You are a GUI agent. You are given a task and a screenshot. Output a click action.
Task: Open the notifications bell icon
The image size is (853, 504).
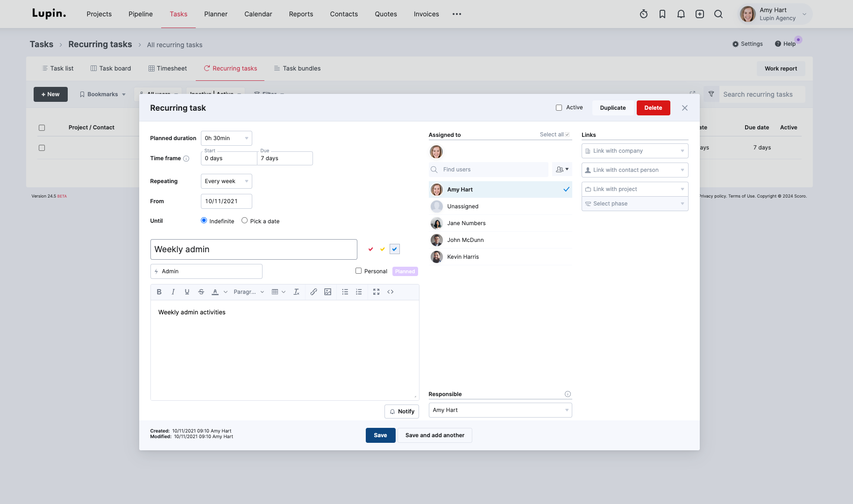[x=681, y=14]
